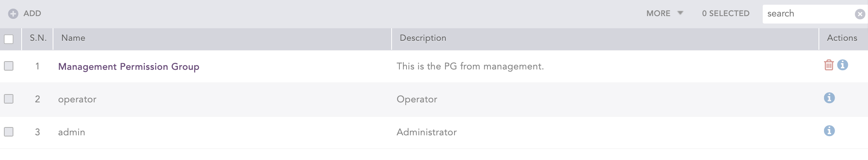This screenshot has width=868, height=160.
Task: Click the plus icon beside ADD
Action: pyautogui.click(x=13, y=14)
